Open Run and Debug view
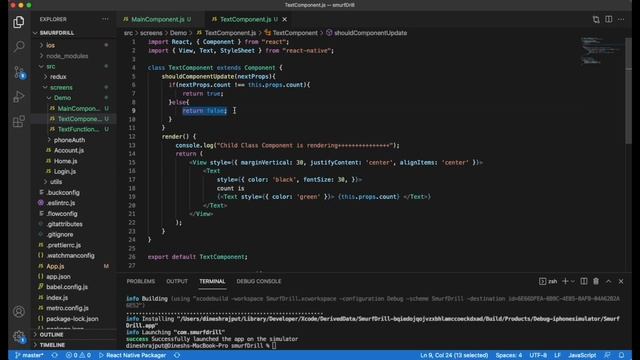Screen dimensions: 640x360 tap(18, 97)
